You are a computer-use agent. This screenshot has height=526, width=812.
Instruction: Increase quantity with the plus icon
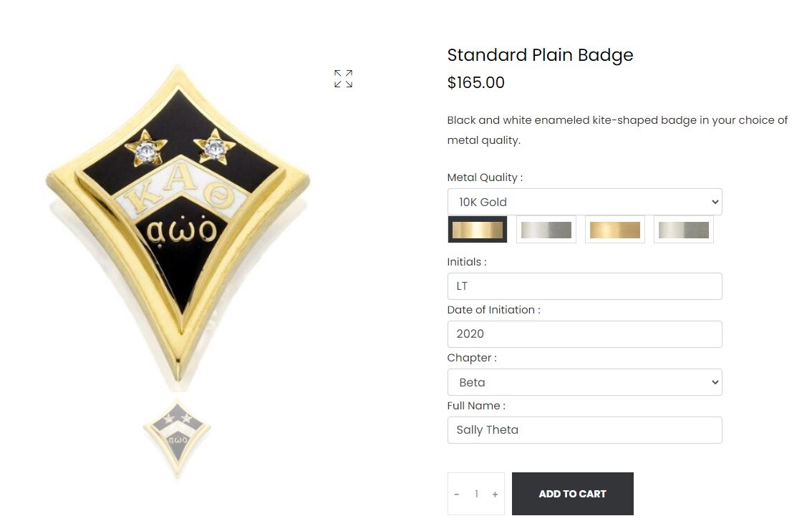[495, 495]
